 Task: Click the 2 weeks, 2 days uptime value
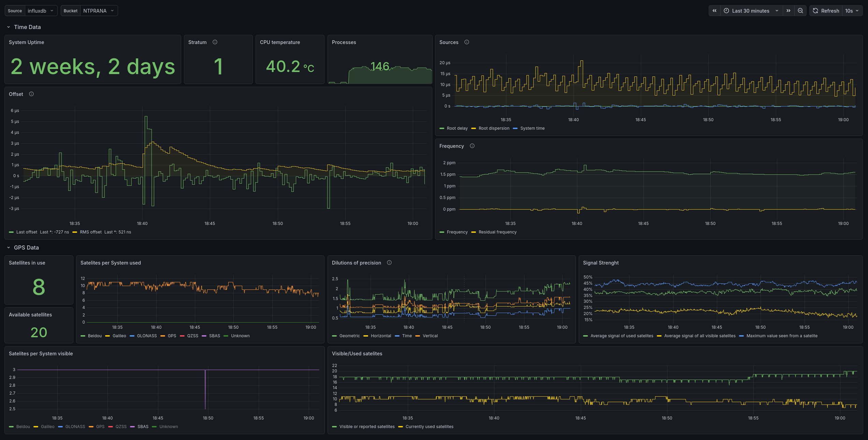tap(93, 66)
